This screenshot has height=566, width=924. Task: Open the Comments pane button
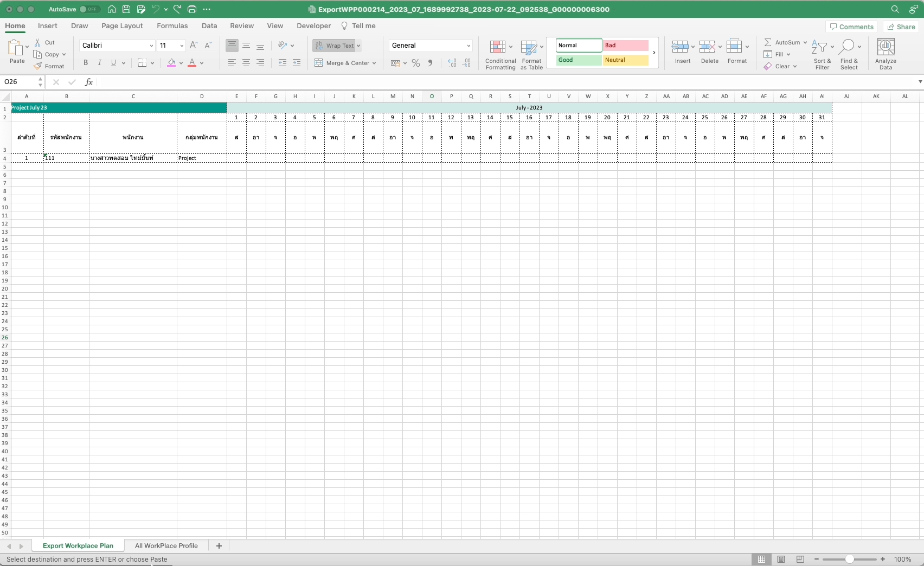pyautogui.click(x=851, y=27)
